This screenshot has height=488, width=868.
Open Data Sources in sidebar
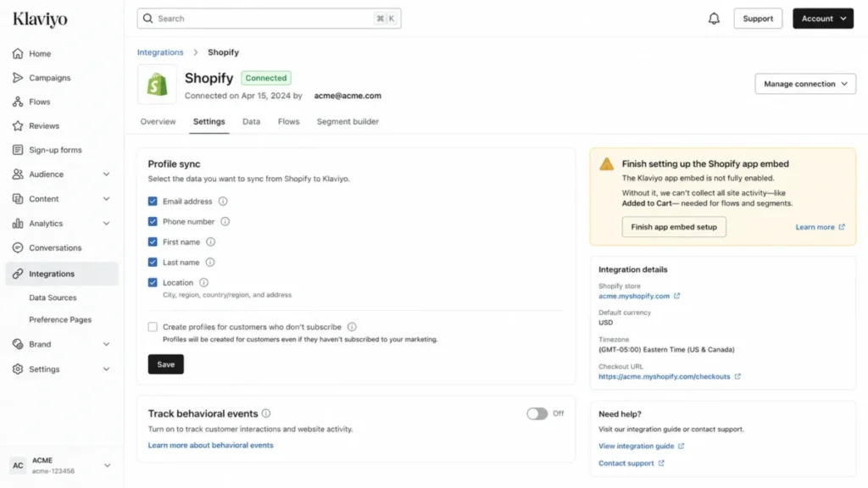(x=53, y=297)
